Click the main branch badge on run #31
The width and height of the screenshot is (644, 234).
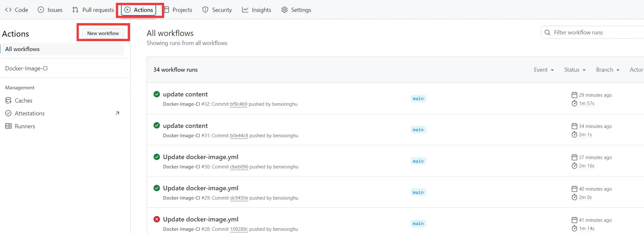pyautogui.click(x=418, y=130)
